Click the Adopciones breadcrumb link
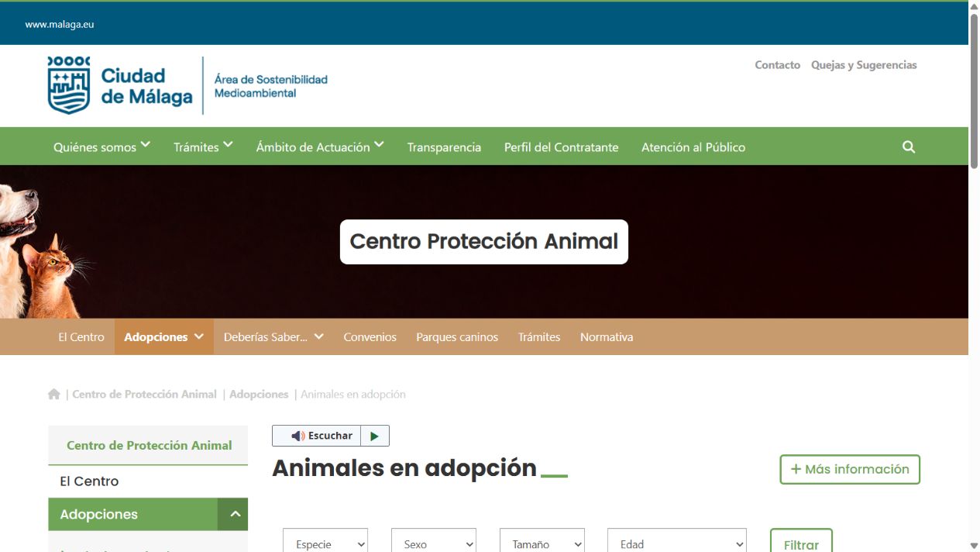This screenshot has height=552, width=980. (x=259, y=394)
